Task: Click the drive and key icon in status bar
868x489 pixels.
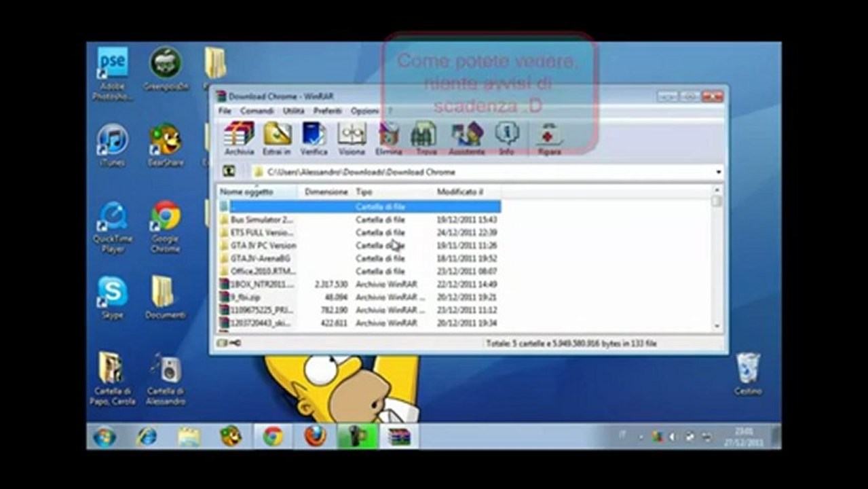Action: pyautogui.click(x=229, y=343)
